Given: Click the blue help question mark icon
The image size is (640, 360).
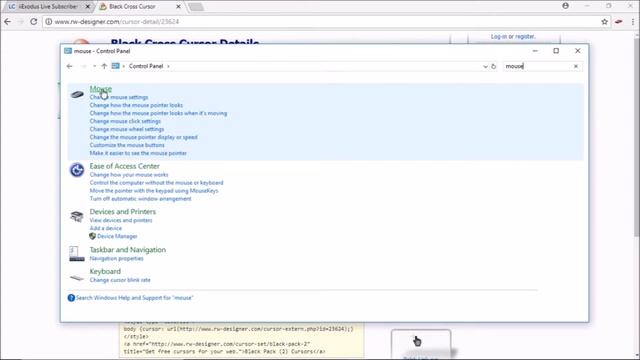Looking at the screenshot, I should click(71, 298).
